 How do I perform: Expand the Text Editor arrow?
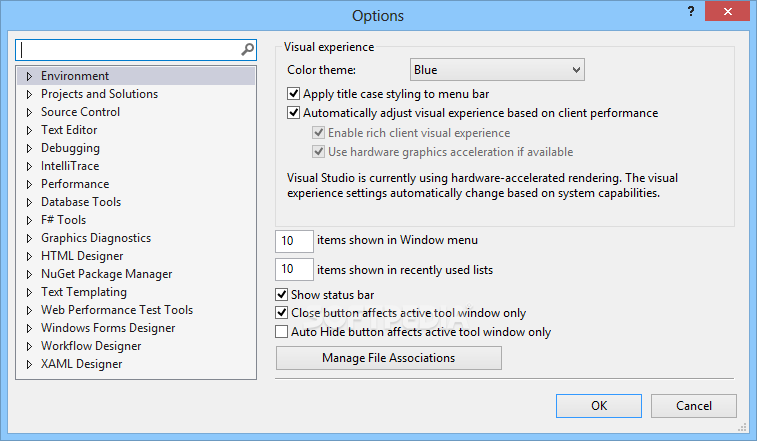point(29,130)
